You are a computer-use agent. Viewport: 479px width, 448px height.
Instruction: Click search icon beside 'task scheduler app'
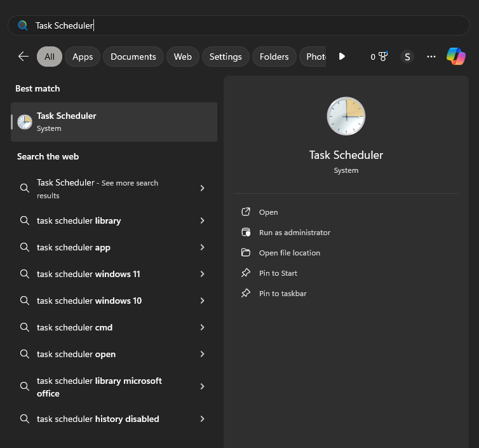[25, 247]
